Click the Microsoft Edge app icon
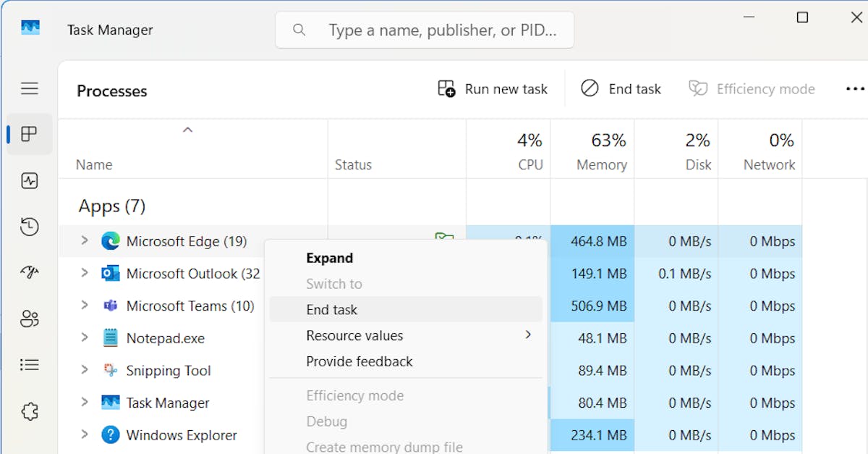 point(110,241)
